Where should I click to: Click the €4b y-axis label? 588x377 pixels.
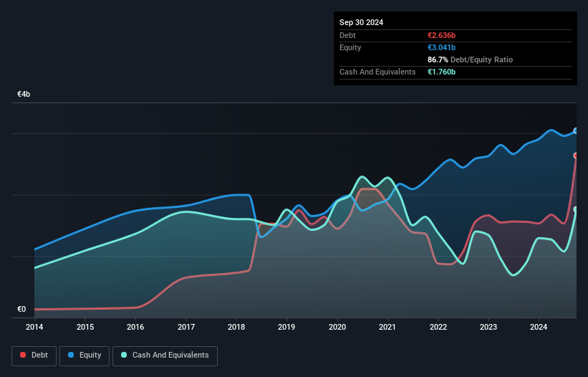pos(24,95)
